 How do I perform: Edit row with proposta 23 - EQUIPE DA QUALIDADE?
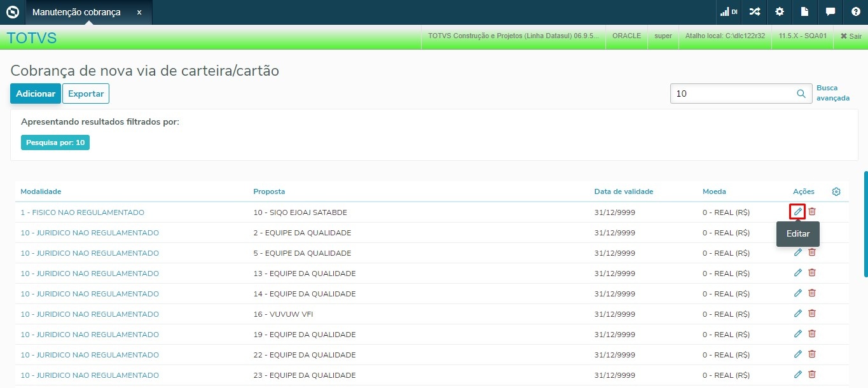pos(798,375)
